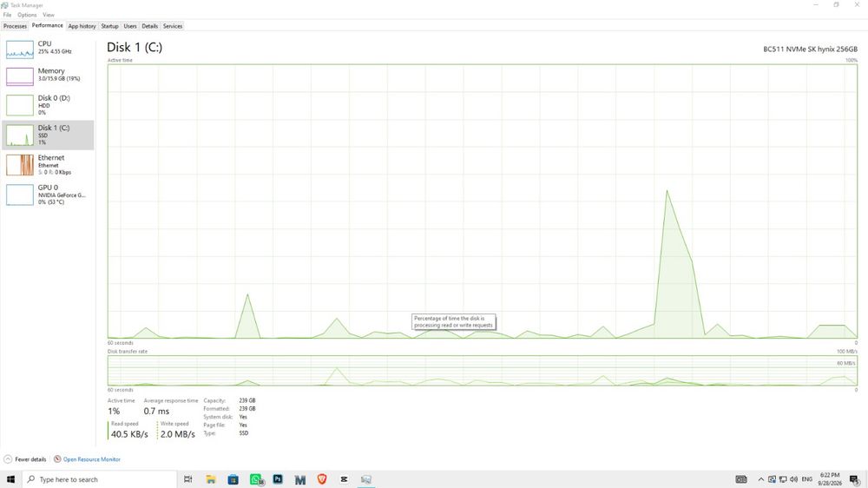
Task: Open the Memory usage panel
Action: [48, 76]
